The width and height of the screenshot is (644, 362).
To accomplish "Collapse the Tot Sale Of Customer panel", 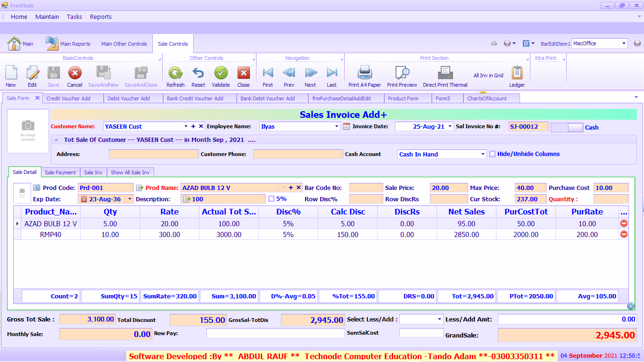I will click(57, 140).
